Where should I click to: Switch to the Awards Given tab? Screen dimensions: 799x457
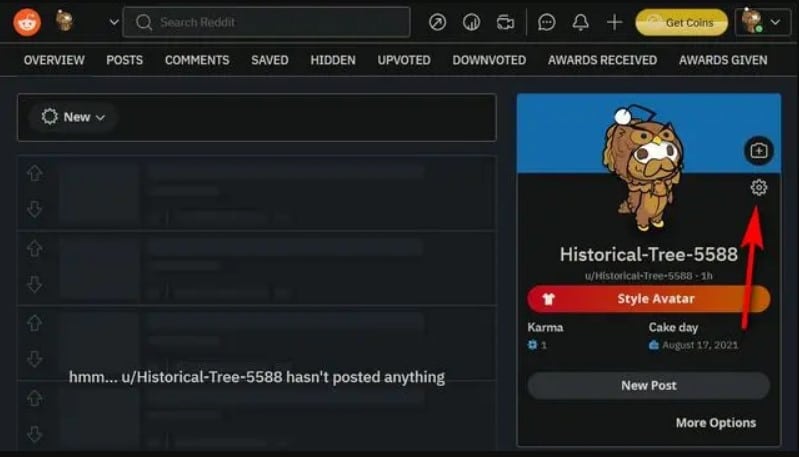tap(723, 60)
